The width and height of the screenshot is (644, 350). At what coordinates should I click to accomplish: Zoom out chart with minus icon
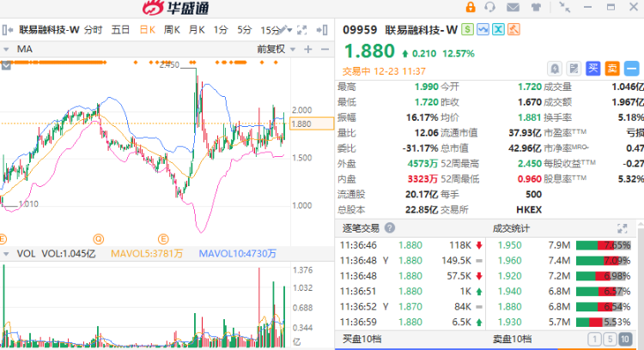tap(325, 49)
